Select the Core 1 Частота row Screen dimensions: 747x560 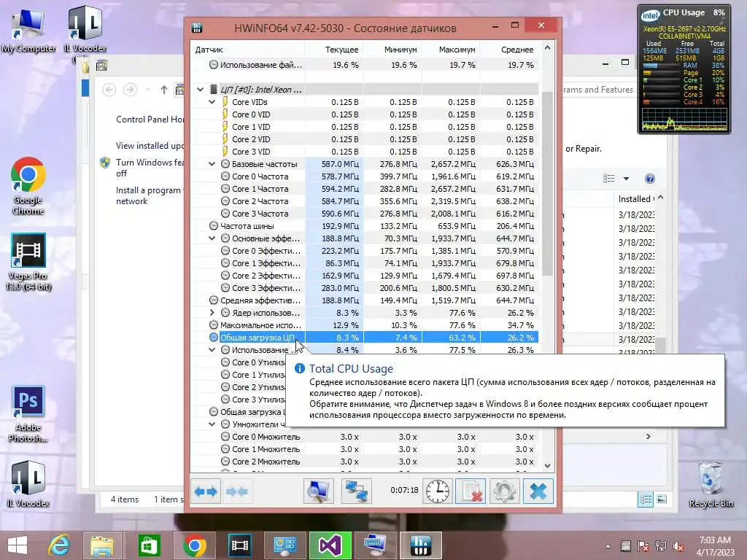click(x=365, y=189)
